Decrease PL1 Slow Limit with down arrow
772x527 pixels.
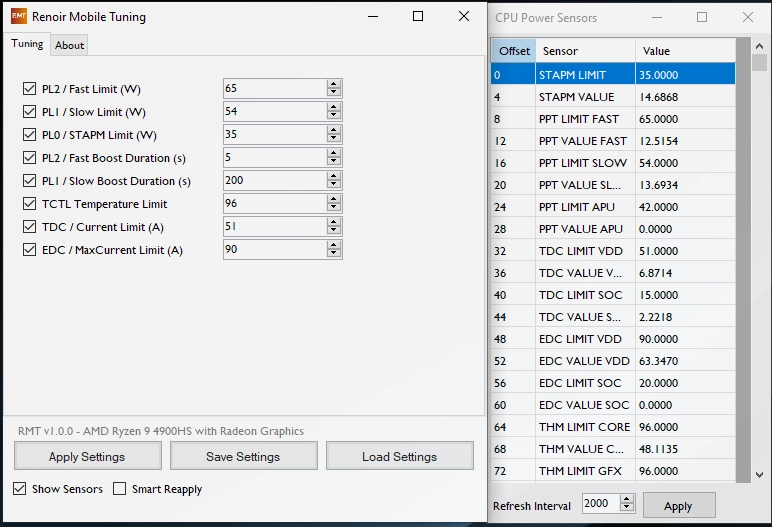click(x=333, y=116)
